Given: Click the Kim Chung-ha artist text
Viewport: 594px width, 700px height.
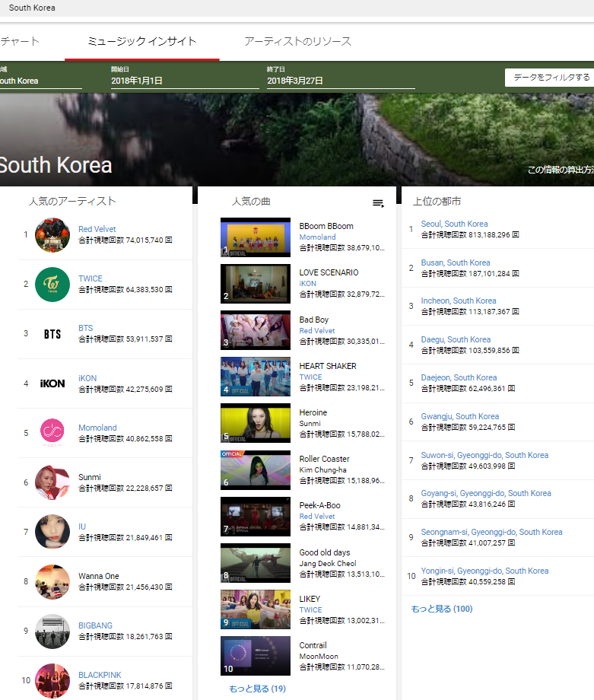Looking at the screenshot, I should [x=322, y=470].
